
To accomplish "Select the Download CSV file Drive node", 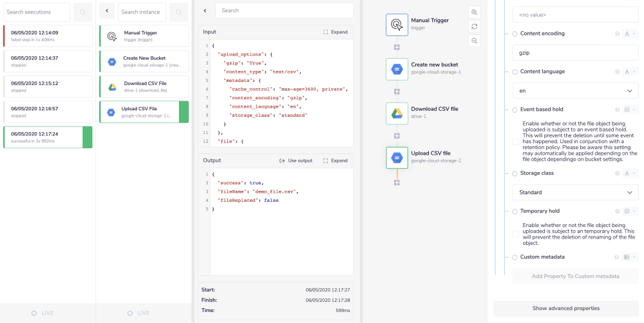I will click(x=397, y=113).
